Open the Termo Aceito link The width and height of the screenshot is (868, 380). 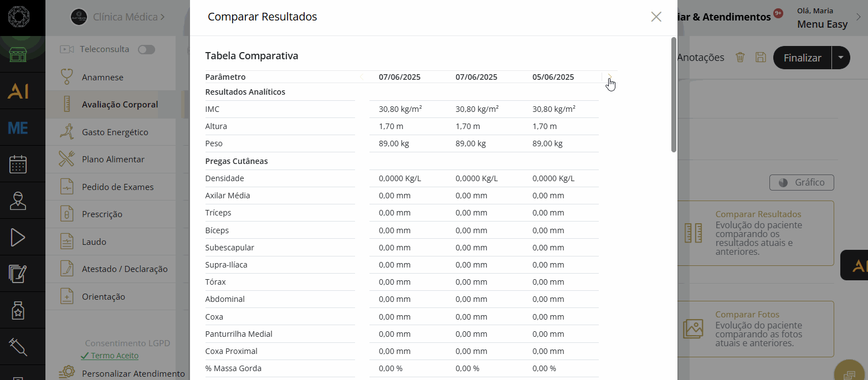point(114,356)
